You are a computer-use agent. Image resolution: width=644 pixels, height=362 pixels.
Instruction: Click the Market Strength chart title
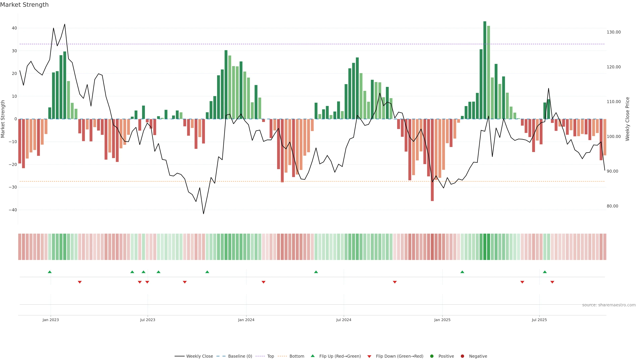point(24,5)
